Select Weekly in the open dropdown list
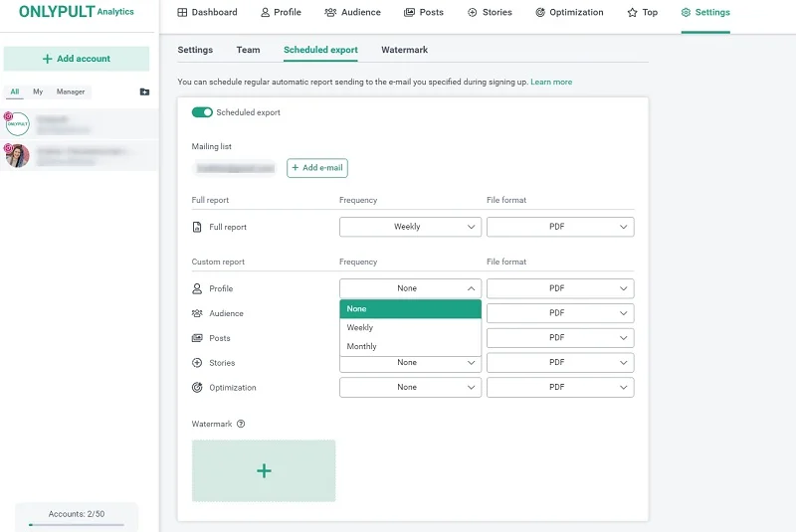 (x=360, y=327)
